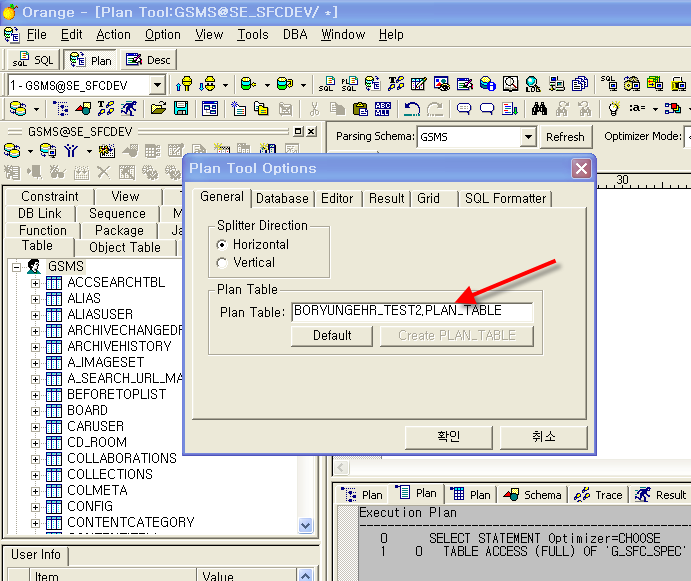This screenshot has width=691, height=581.
Task: Expand the COLLECTIONS table node
Action: point(35,475)
